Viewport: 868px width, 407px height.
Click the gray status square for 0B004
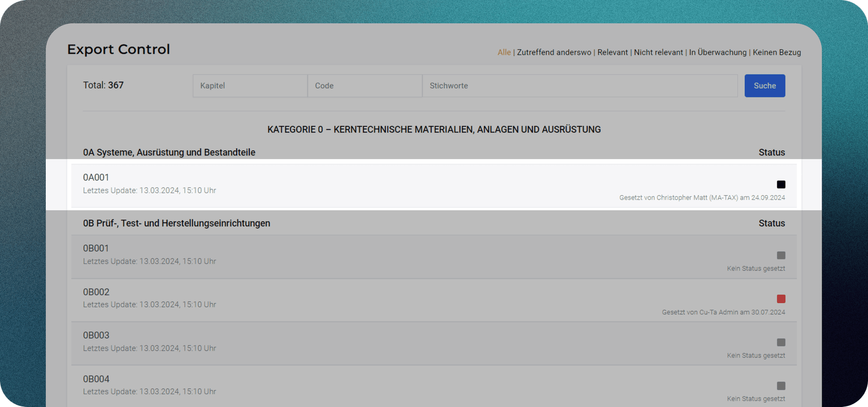(x=781, y=386)
